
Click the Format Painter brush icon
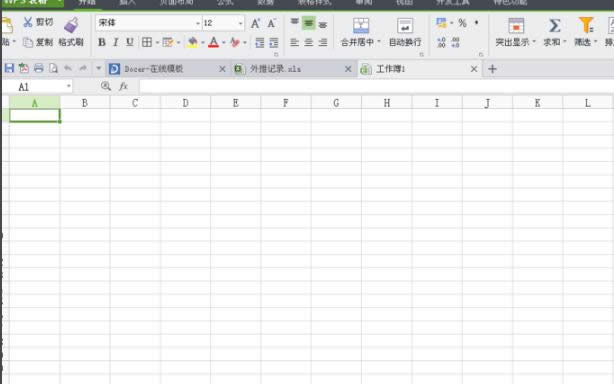tap(71, 25)
